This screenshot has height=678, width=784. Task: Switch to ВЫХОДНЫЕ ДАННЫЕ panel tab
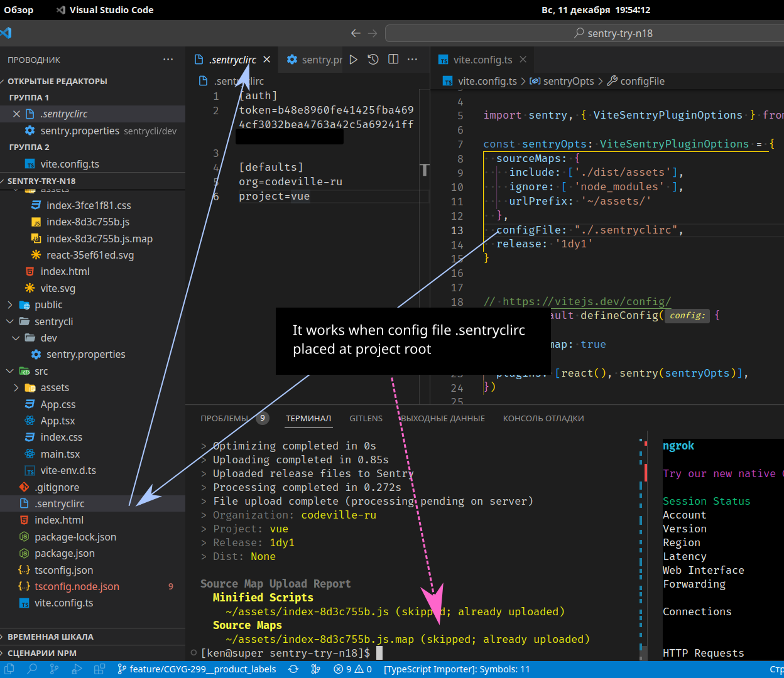(x=443, y=418)
